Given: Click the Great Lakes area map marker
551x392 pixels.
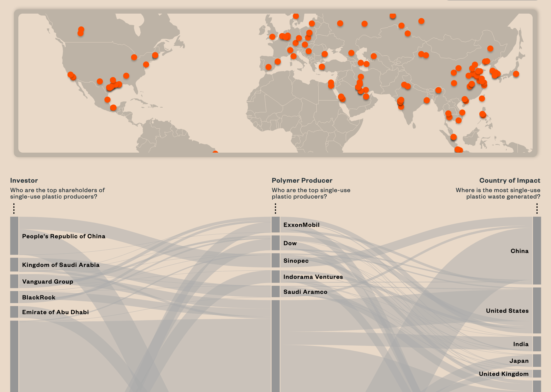Looking at the screenshot, I should pyautogui.click(x=134, y=57).
